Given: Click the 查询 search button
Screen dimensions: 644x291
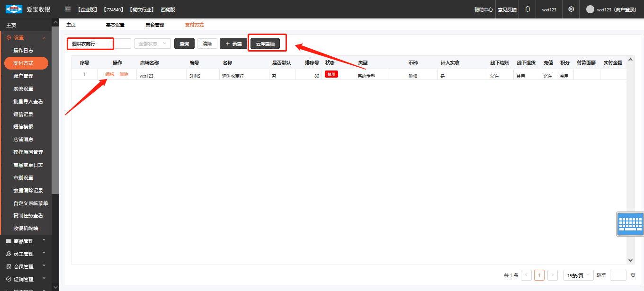Looking at the screenshot, I should point(184,44).
